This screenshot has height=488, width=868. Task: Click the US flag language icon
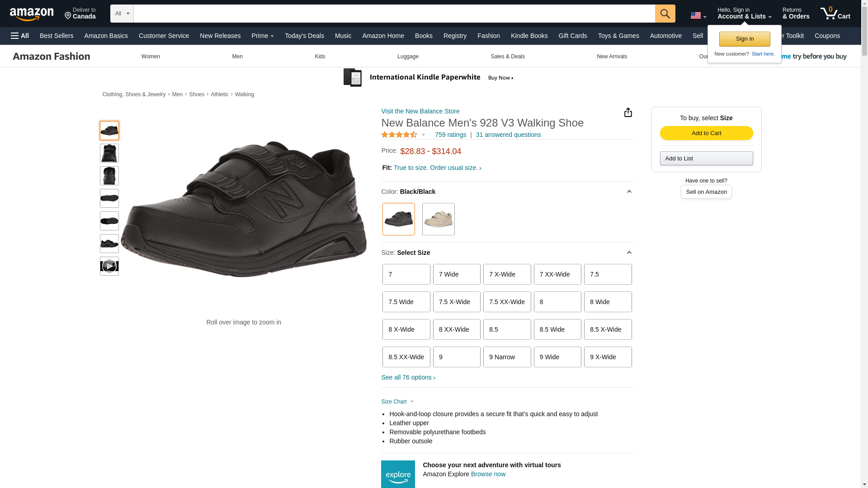[x=696, y=15]
